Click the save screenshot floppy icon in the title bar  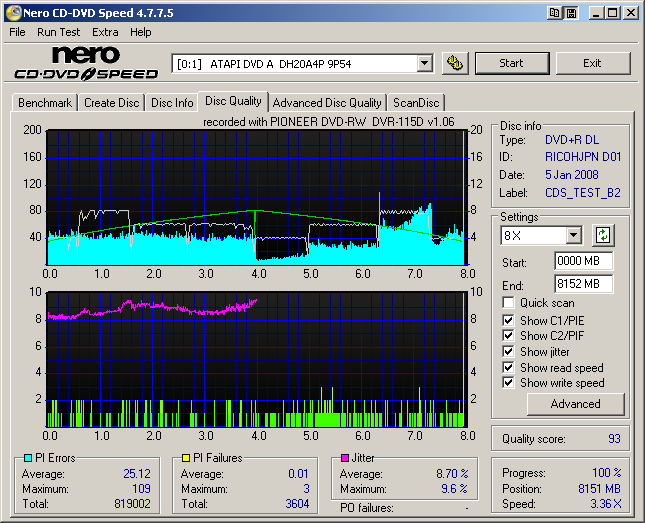point(571,13)
